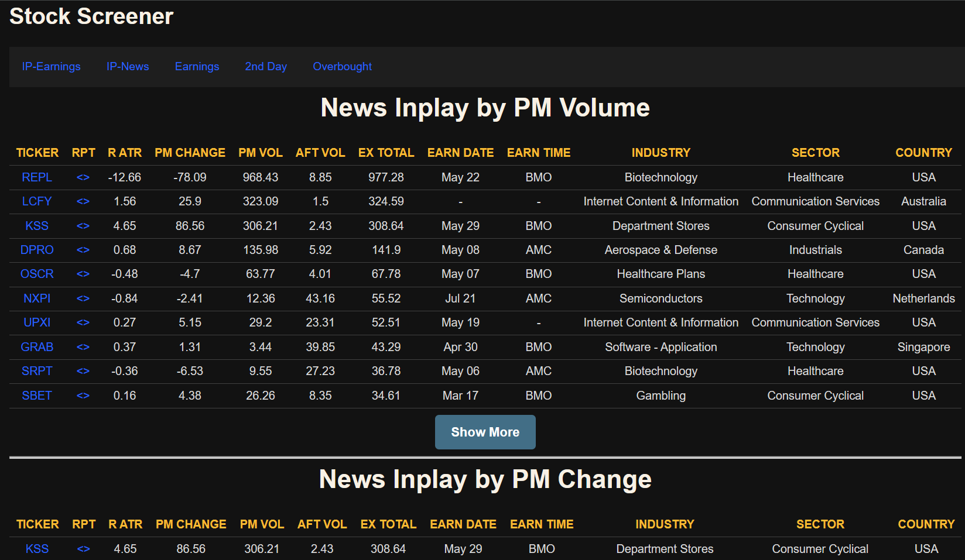The width and height of the screenshot is (965, 560).
Task: Go to the 2nd Day tab
Action: pyautogui.click(x=266, y=67)
